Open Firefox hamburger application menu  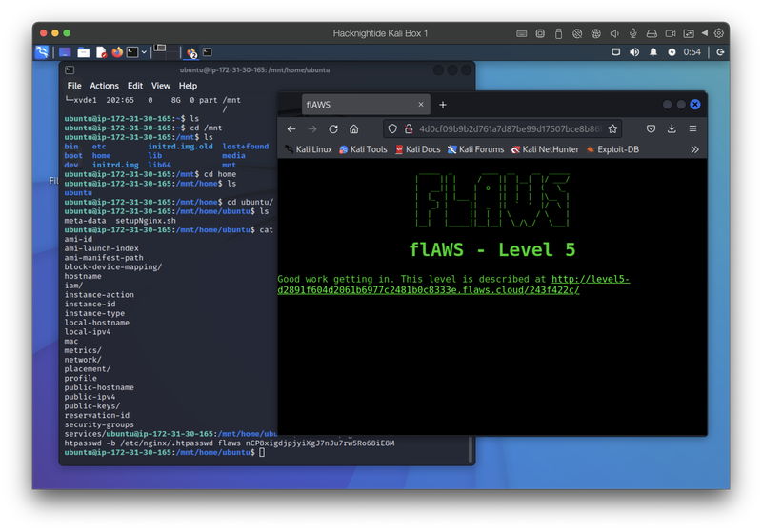[692, 128]
